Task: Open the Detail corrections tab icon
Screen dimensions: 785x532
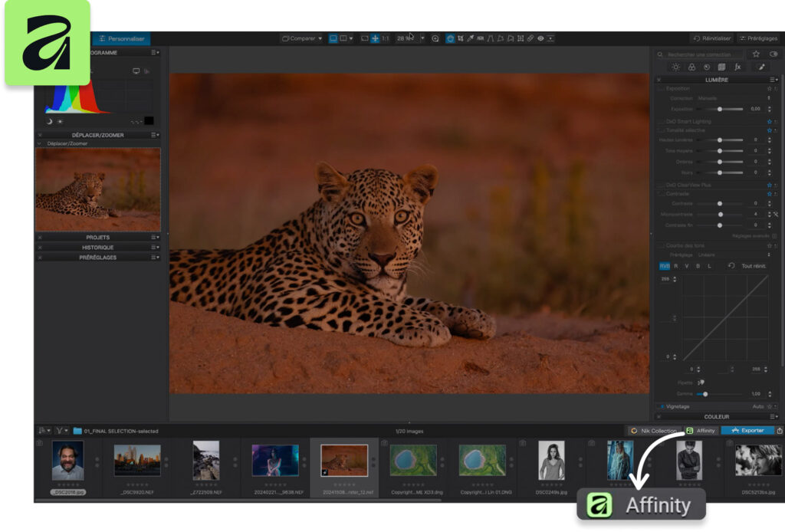Action: [706, 67]
